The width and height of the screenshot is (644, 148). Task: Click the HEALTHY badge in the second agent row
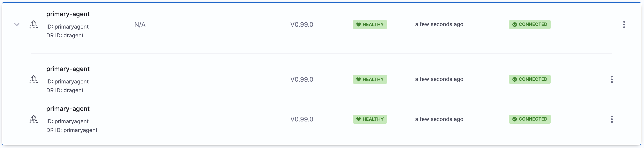click(x=370, y=79)
